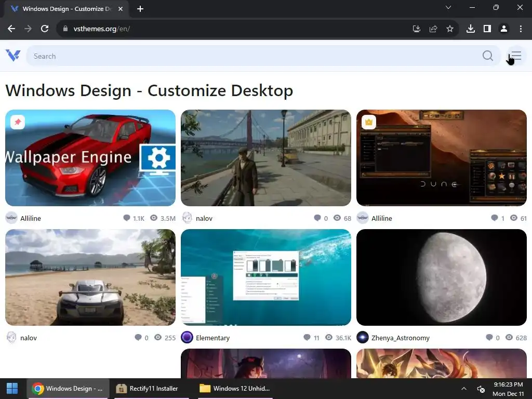The width and height of the screenshot is (532, 399).
Task: Click the browser forward arrow
Action: click(x=28, y=29)
